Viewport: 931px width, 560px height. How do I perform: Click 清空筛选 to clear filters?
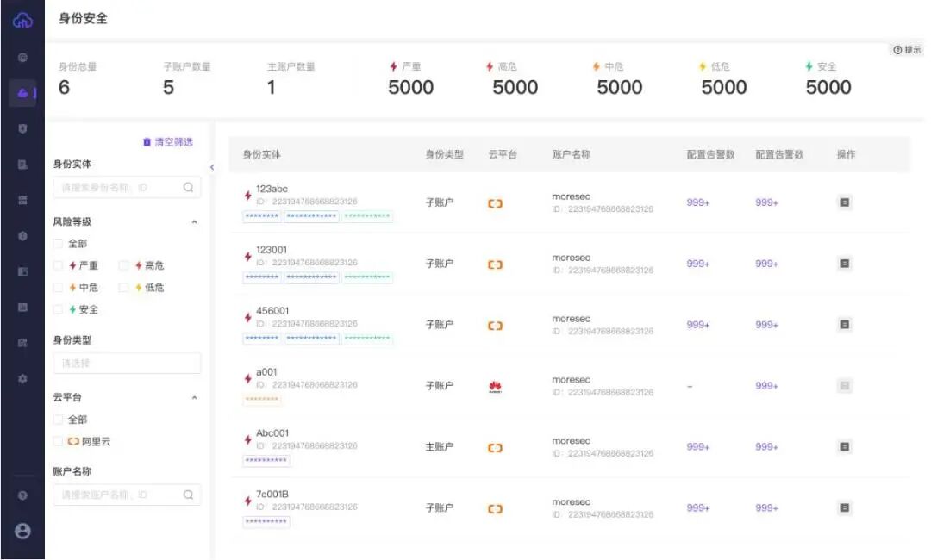click(x=168, y=142)
